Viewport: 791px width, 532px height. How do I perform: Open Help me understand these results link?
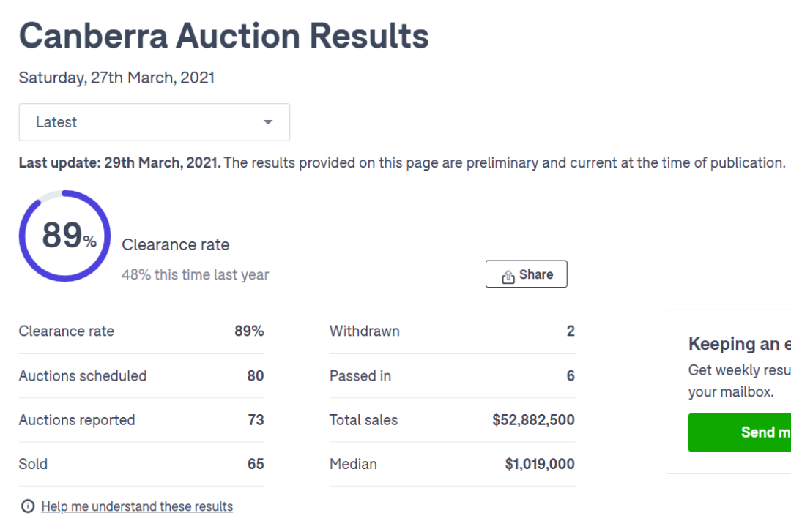[137, 506]
